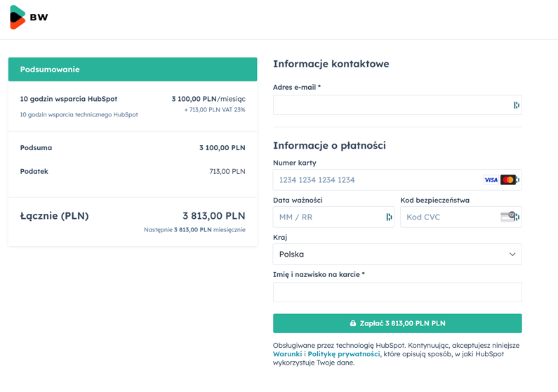This screenshot has width=558, height=392.
Task: Click the CVC card hint icon
Action: 508,217
